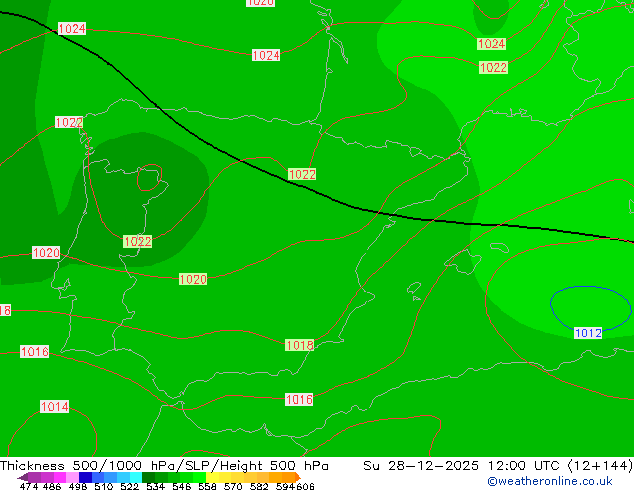634x490 pixels.
Task: Click the 474 legend value
Action: click(29, 486)
